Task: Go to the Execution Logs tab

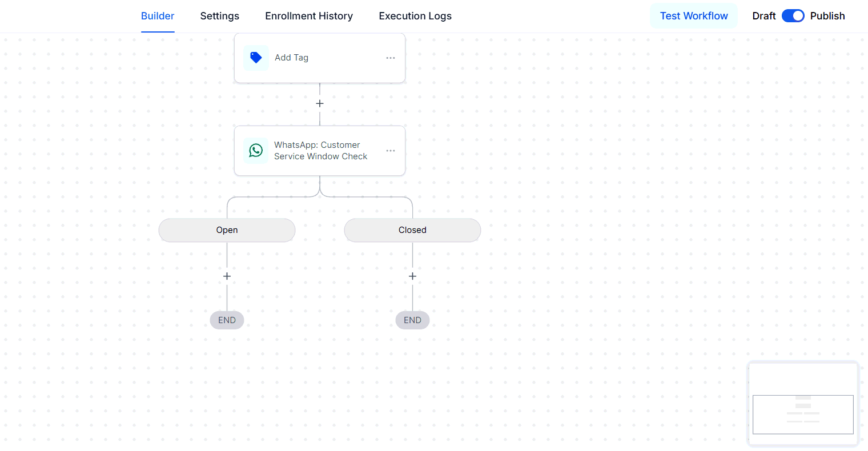Action: pos(415,16)
